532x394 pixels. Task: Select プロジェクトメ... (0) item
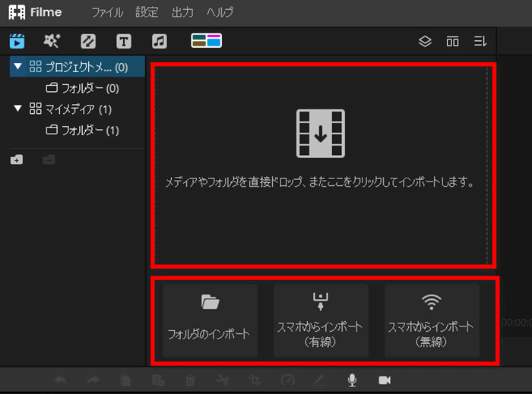[x=78, y=67]
